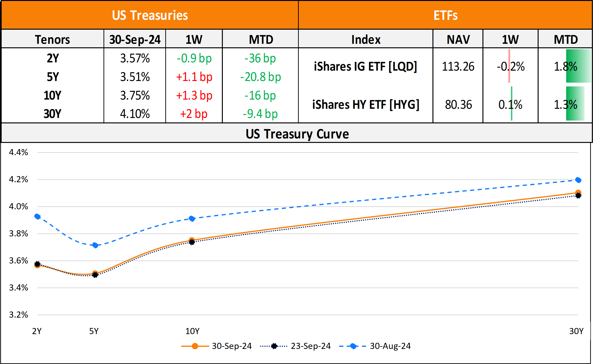Click the green HYG MTD 1.3% bar
Viewport: 593px width, 364px height.
coord(575,104)
